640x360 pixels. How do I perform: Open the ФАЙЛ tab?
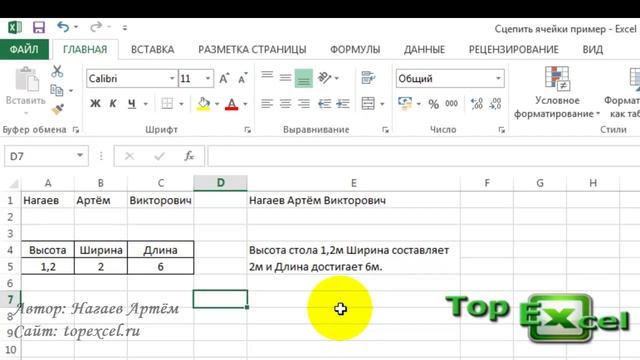pos(24,49)
